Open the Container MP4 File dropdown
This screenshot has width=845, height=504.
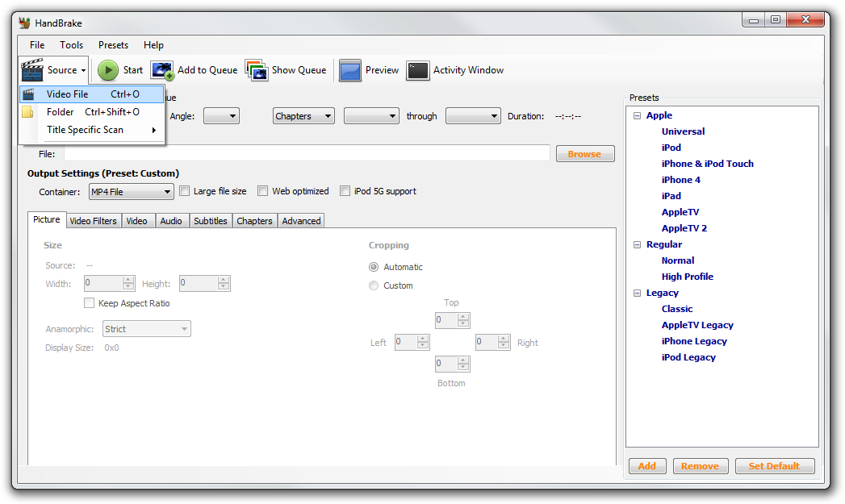click(x=131, y=191)
